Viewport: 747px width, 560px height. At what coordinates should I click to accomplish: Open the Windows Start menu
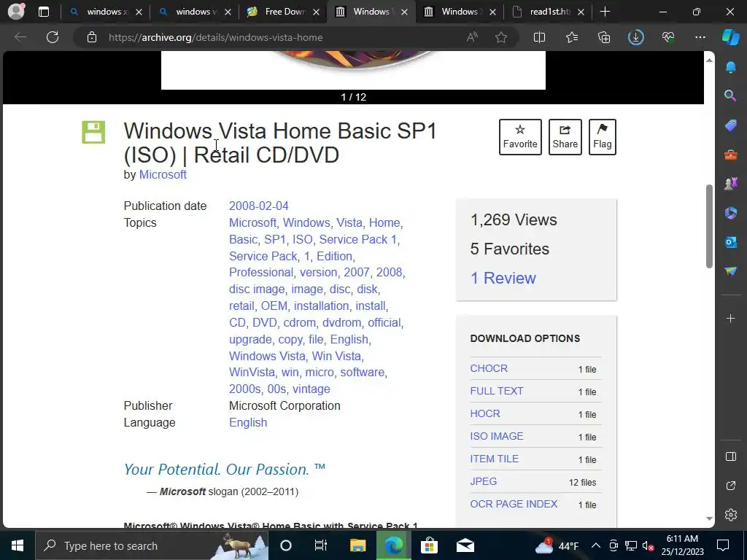click(x=18, y=545)
